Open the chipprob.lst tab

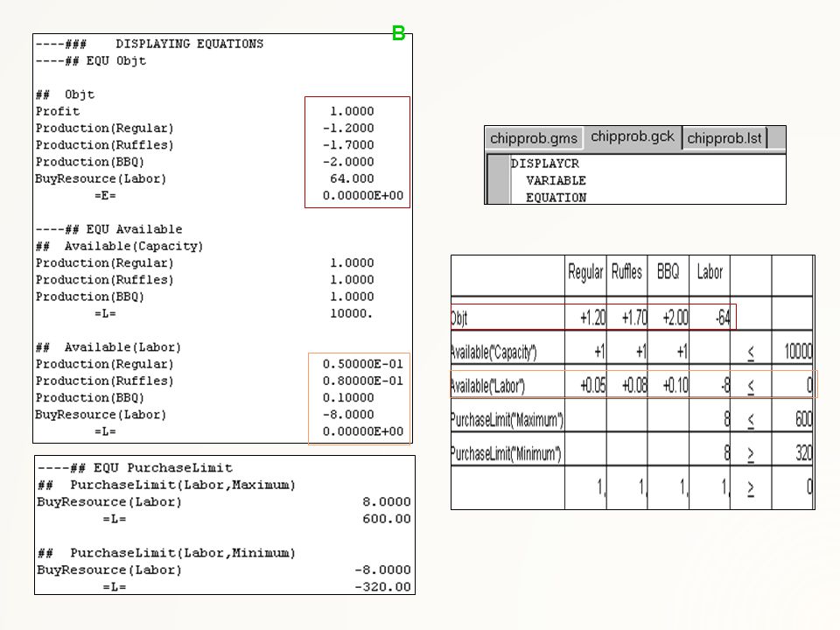[x=724, y=138]
